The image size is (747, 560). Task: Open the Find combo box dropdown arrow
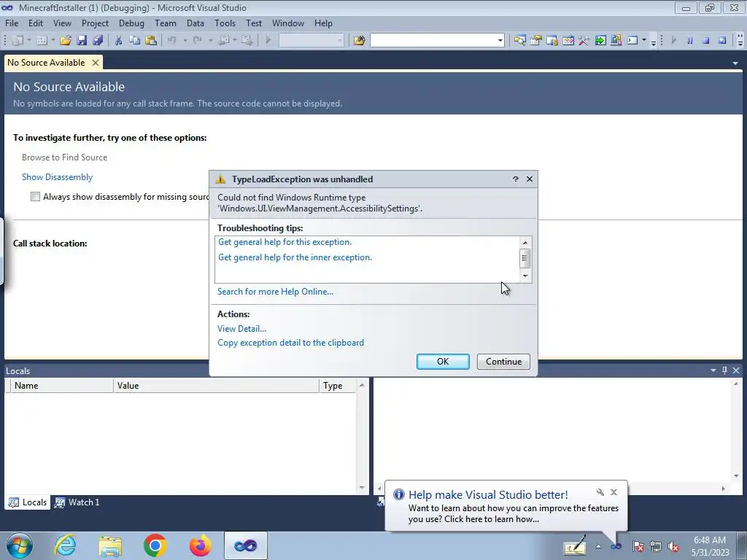tap(500, 41)
